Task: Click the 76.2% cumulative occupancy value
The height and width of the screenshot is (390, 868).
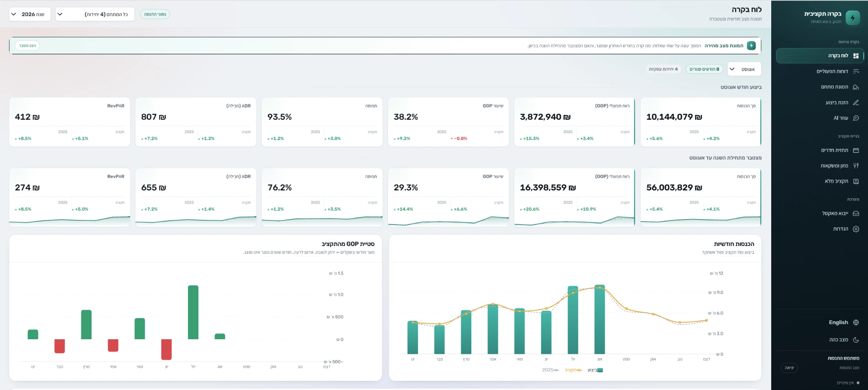Action: point(279,188)
